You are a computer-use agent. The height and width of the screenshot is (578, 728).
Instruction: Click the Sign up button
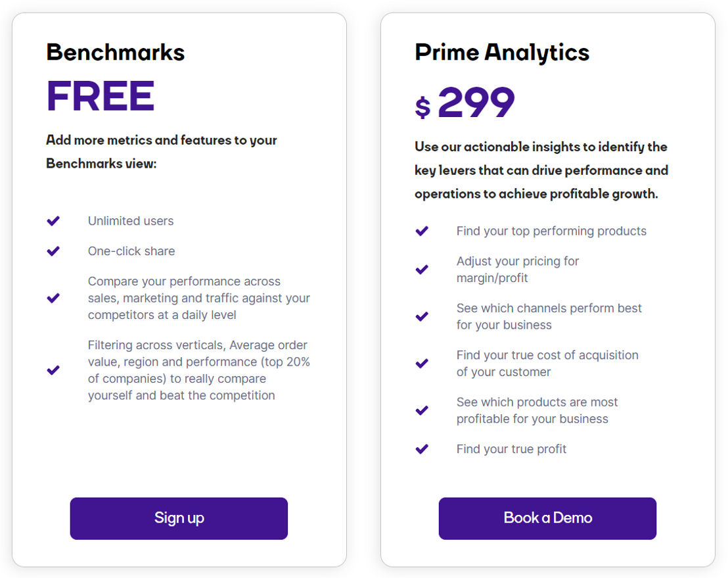179,518
